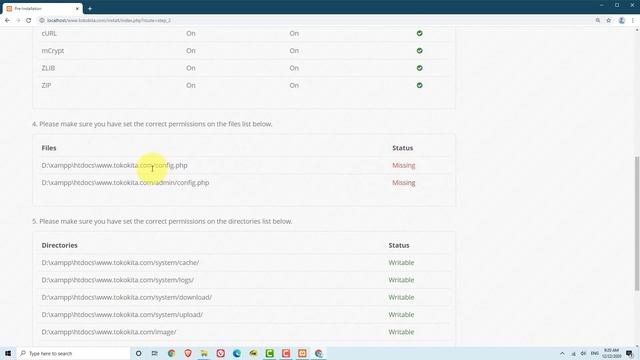Click the green check icon for ZIP
640x360 pixels.
click(420, 85)
